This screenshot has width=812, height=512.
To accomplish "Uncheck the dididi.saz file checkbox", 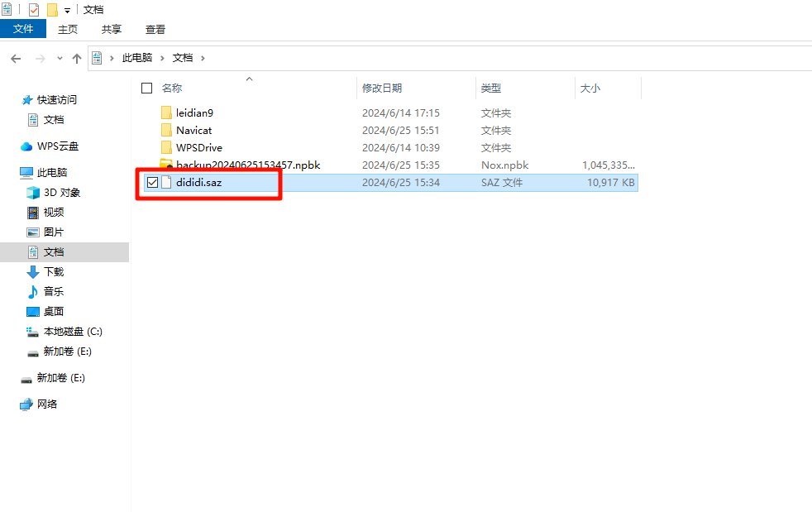I will [x=152, y=183].
